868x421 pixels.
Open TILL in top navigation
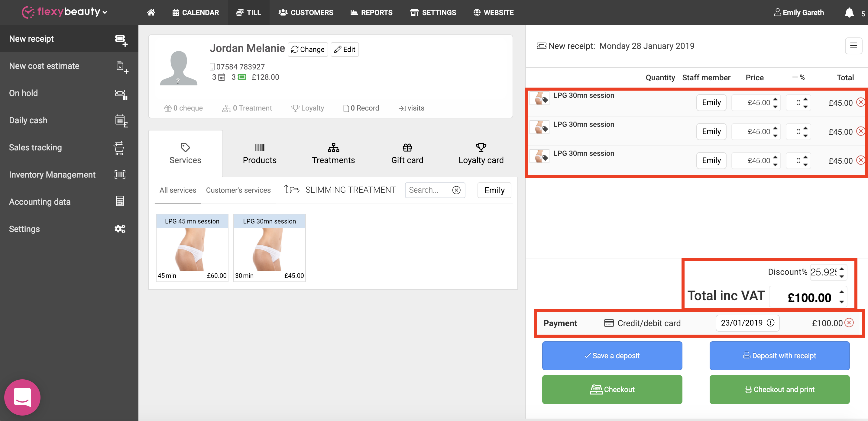coord(248,12)
